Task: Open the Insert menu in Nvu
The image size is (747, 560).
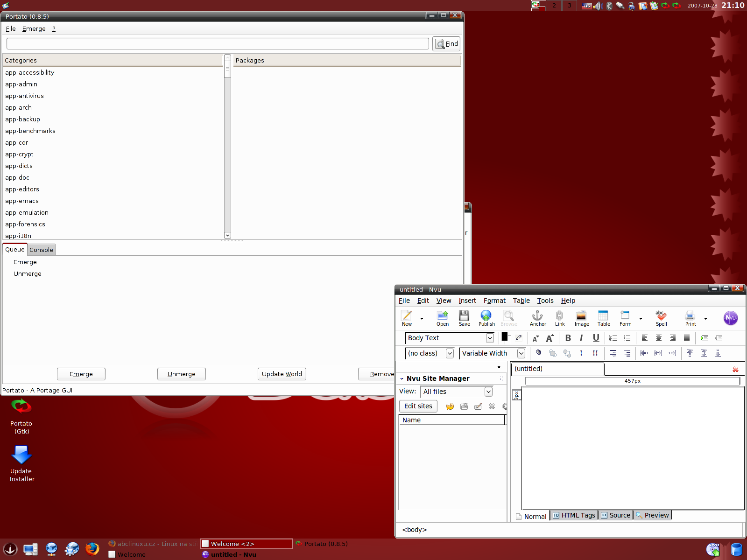Action: click(x=467, y=301)
